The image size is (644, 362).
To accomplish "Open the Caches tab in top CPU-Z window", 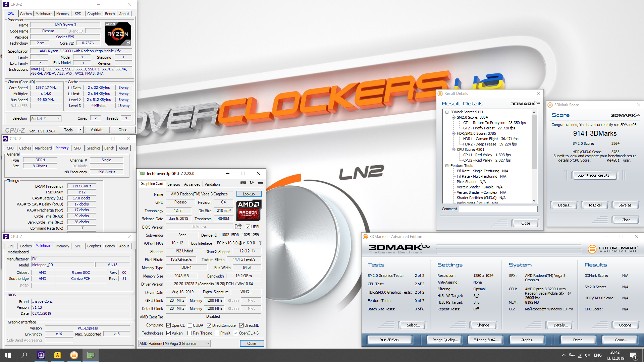I will 25,14.
